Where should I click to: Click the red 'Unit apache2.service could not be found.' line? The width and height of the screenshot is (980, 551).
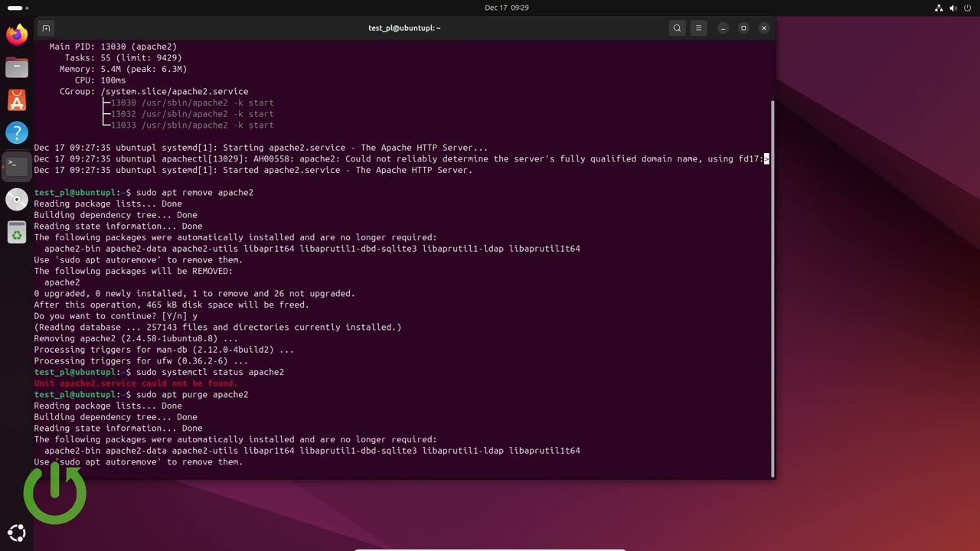click(x=136, y=383)
